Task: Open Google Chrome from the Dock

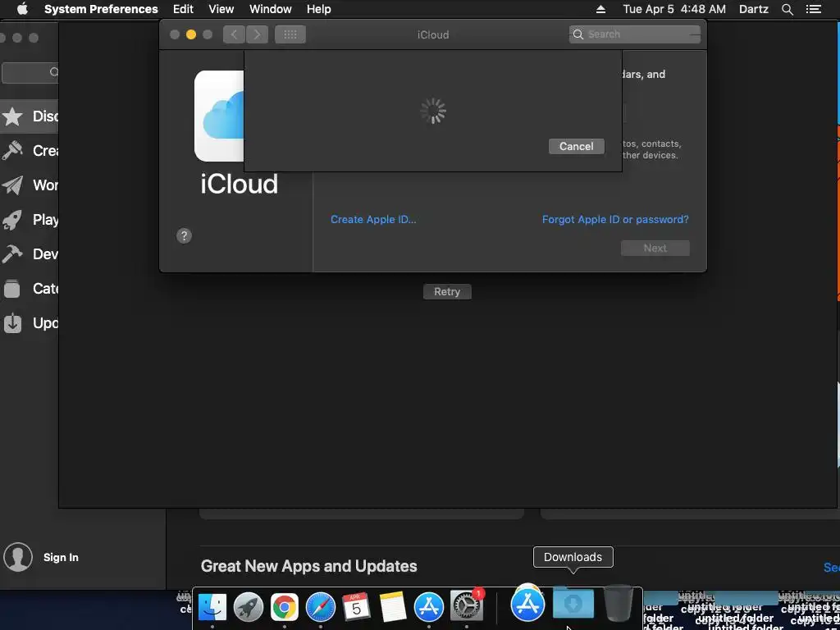Action: click(285, 606)
